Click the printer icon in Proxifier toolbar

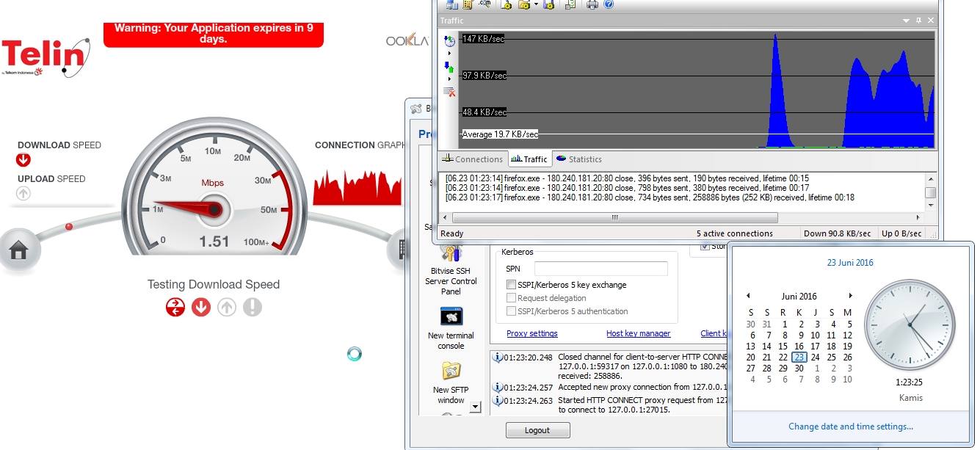coord(592,4)
